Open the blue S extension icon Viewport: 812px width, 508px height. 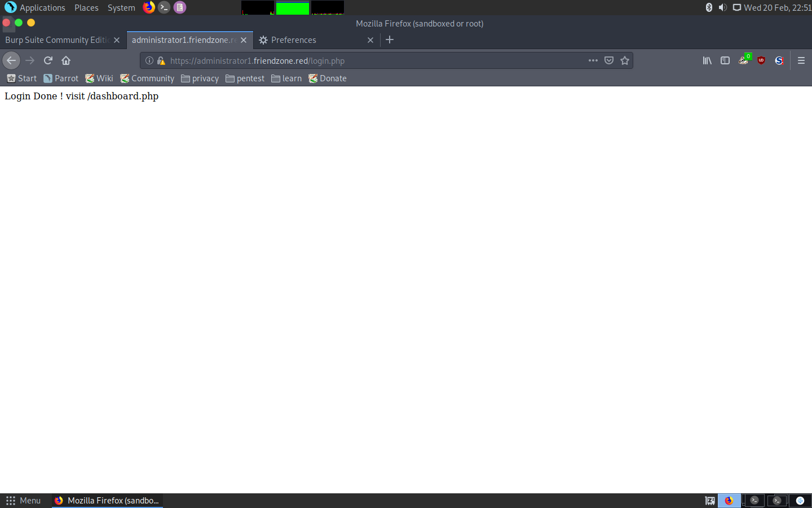[779, 60]
